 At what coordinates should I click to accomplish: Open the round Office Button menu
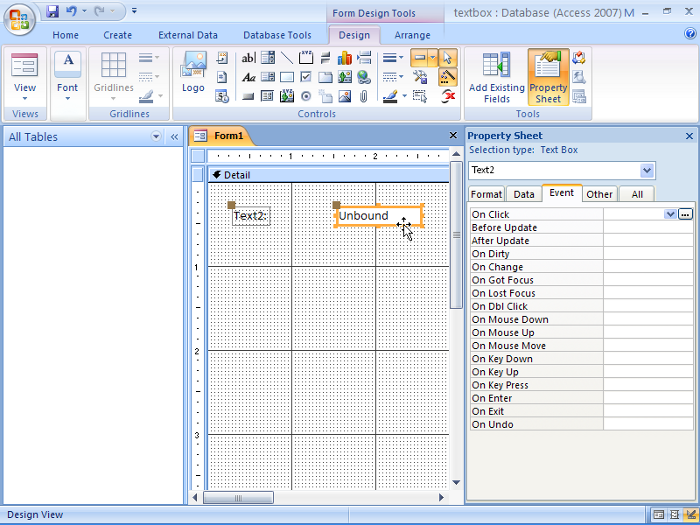coord(19,19)
